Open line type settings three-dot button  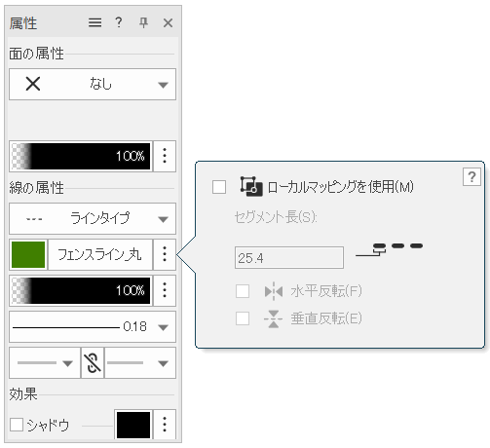(165, 254)
